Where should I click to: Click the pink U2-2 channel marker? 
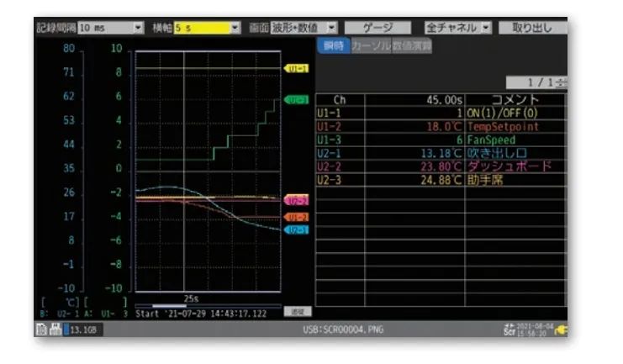click(297, 200)
